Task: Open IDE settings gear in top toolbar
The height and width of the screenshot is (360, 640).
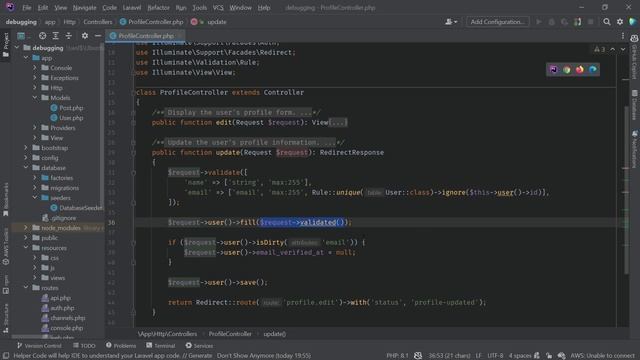Action: pos(620,22)
